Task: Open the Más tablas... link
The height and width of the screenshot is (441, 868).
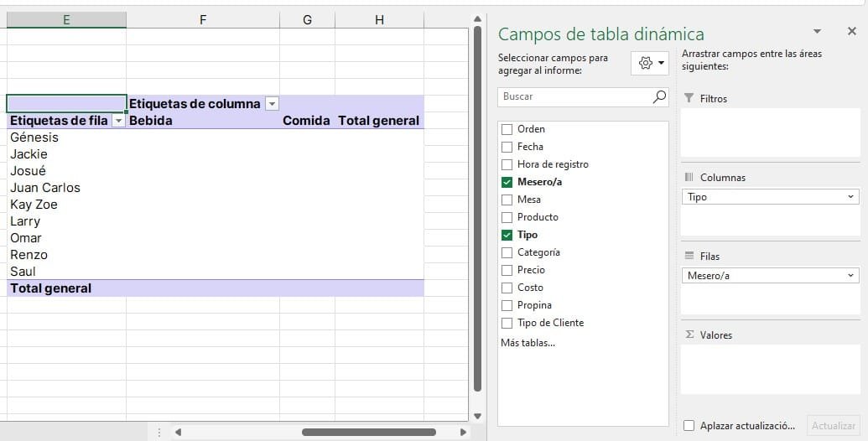Action: pyautogui.click(x=528, y=343)
